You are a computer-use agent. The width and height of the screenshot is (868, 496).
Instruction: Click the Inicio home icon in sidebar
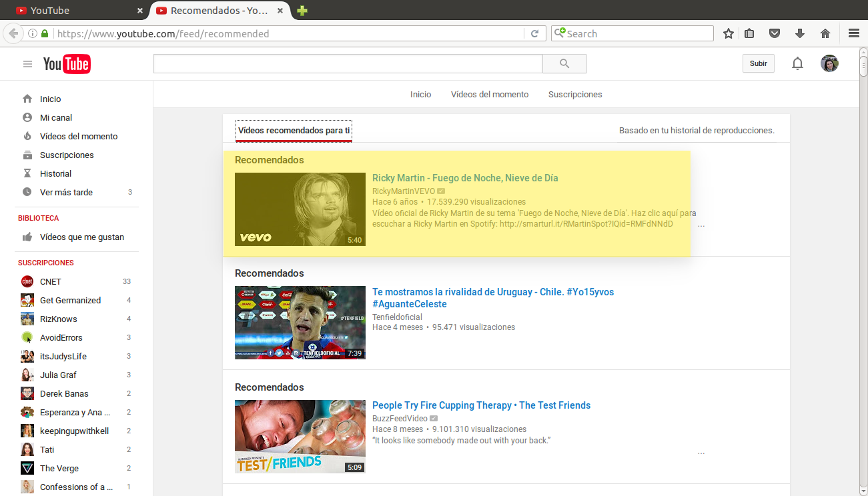coord(27,99)
